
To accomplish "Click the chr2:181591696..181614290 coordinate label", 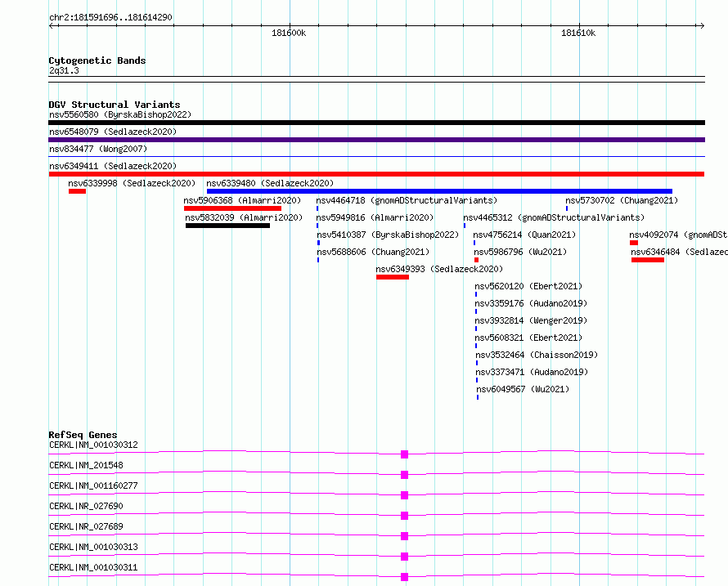I will coord(110,17).
